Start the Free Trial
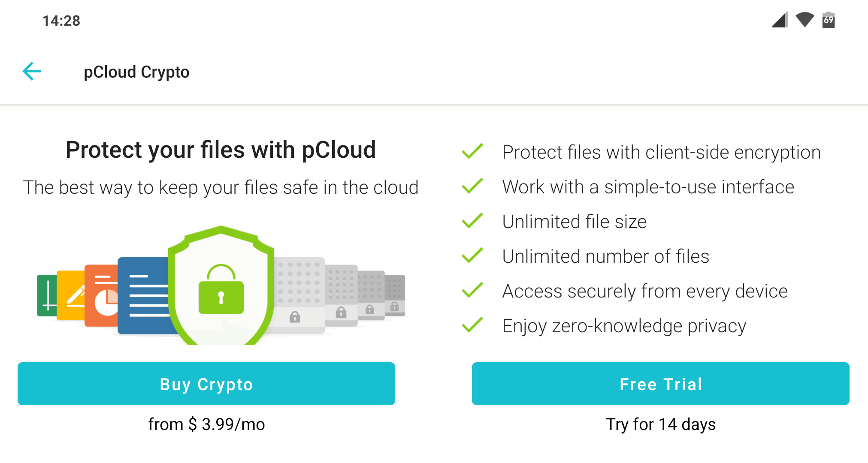The height and width of the screenshot is (463, 868). point(661,384)
